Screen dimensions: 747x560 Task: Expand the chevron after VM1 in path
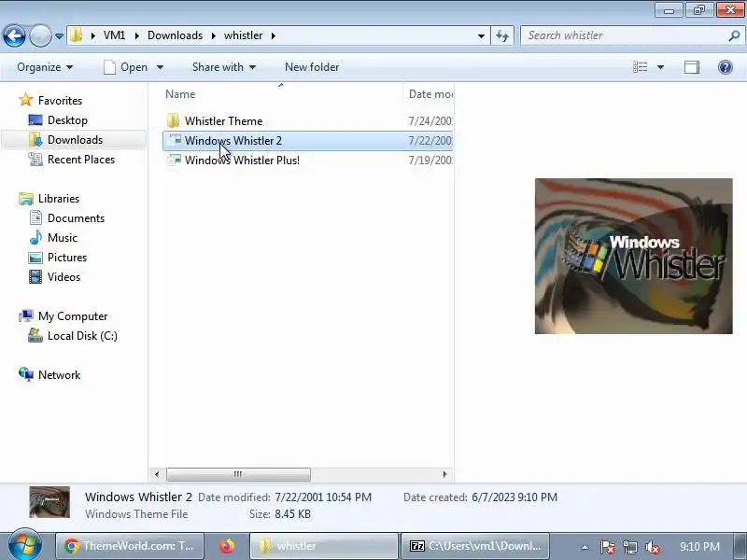(136, 35)
